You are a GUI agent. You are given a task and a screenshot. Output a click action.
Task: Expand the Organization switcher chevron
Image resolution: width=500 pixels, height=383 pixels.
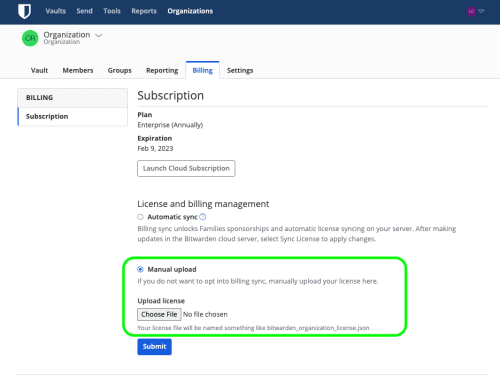click(99, 35)
